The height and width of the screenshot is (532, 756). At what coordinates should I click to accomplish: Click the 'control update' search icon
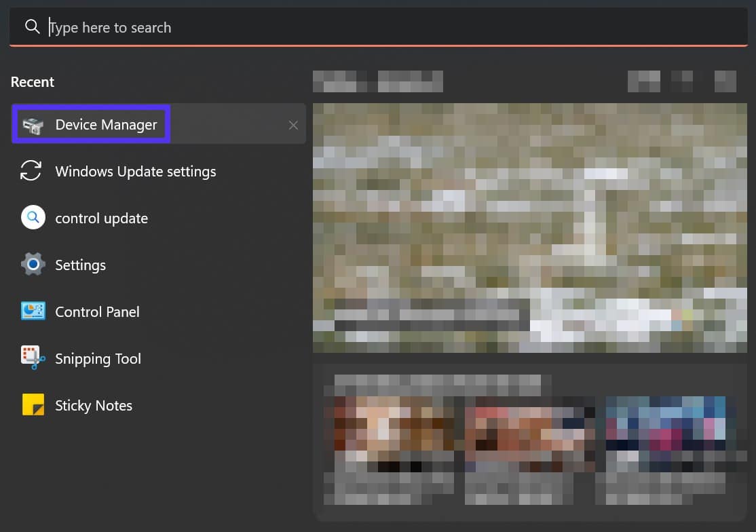33,218
